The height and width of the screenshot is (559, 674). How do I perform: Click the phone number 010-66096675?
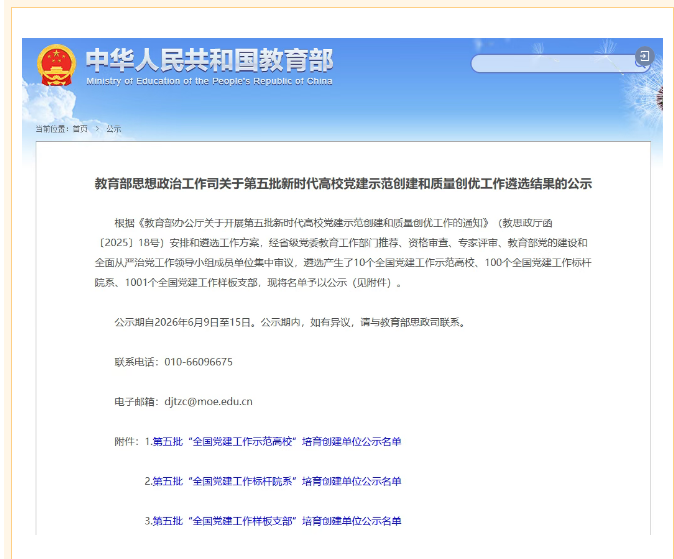198,362
